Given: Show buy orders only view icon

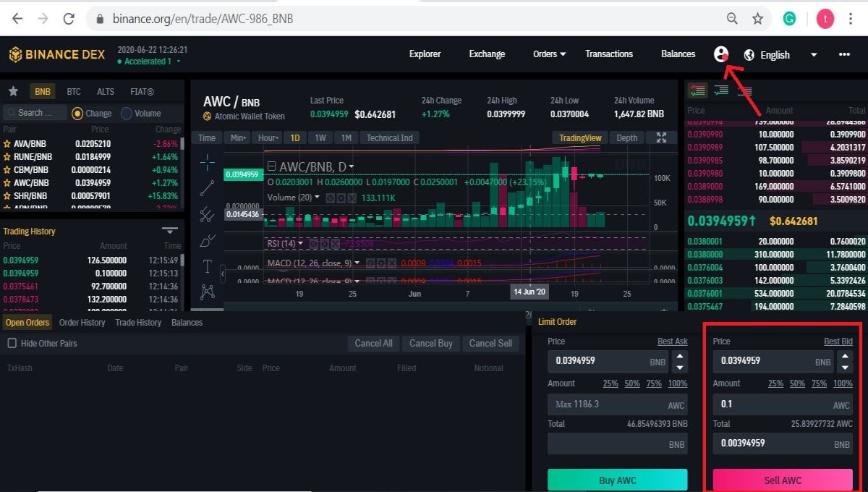Looking at the screenshot, I should 721,90.
